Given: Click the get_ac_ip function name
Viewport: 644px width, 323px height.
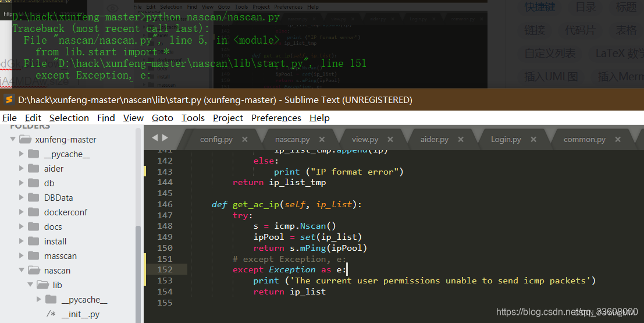Looking at the screenshot, I should click(x=256, y=204).
